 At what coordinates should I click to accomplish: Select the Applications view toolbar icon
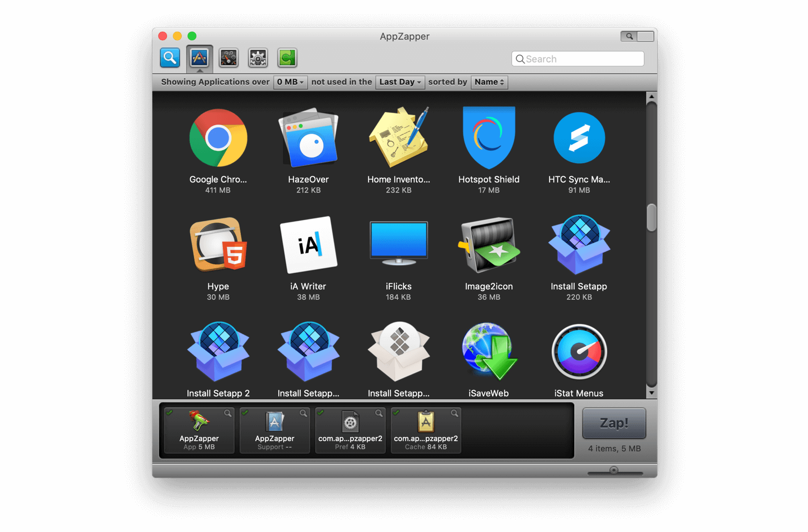[x=199, y=57]
